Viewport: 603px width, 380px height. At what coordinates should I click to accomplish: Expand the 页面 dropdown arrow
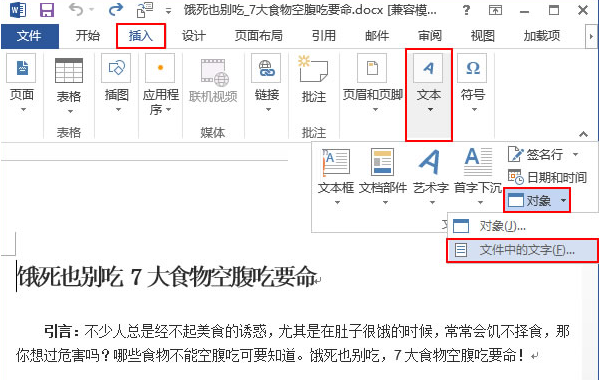[x=23, y=110]
